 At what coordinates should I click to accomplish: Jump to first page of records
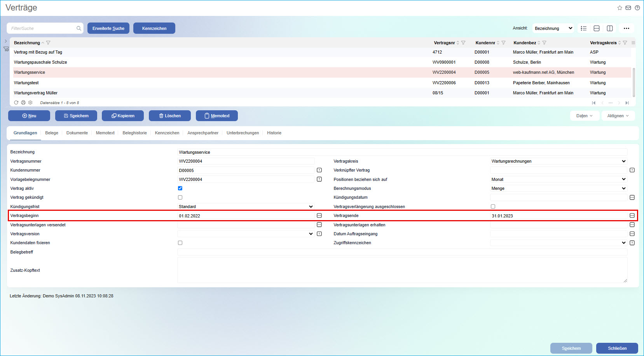coord(593,103)
